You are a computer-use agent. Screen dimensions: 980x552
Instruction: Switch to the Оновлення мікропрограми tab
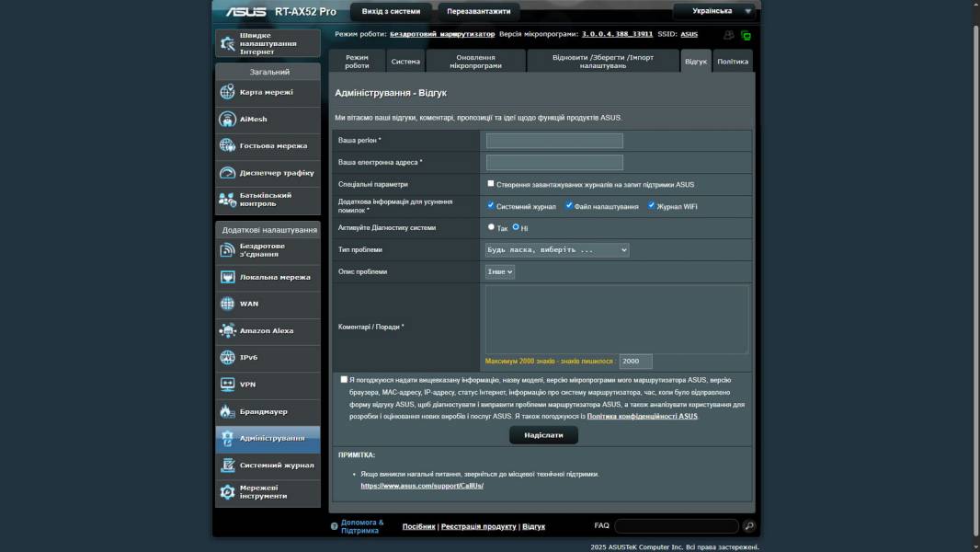click(x=475, y=62)
